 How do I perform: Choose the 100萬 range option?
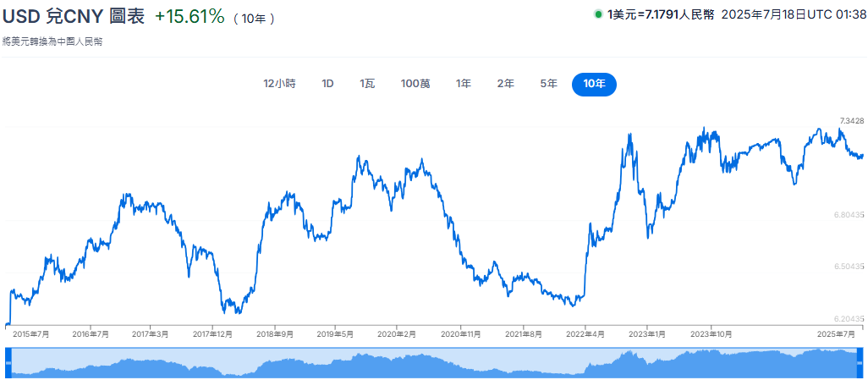[x=415, y=84]
